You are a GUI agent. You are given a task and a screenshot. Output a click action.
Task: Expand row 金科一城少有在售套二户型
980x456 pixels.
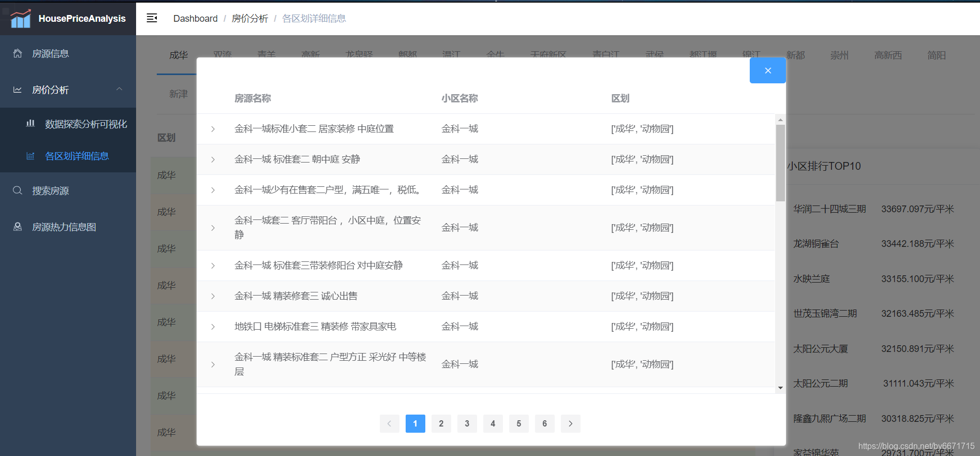point(213,190)
